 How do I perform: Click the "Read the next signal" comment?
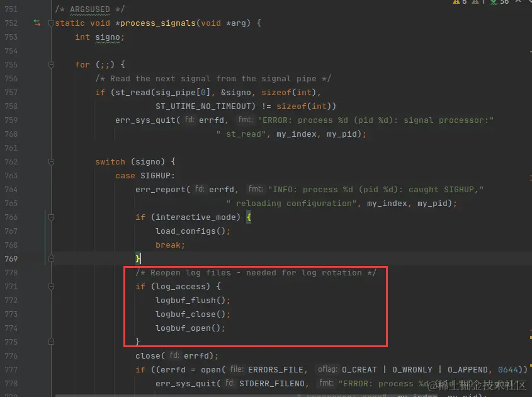pyautogui.click(x=213, y=78)
